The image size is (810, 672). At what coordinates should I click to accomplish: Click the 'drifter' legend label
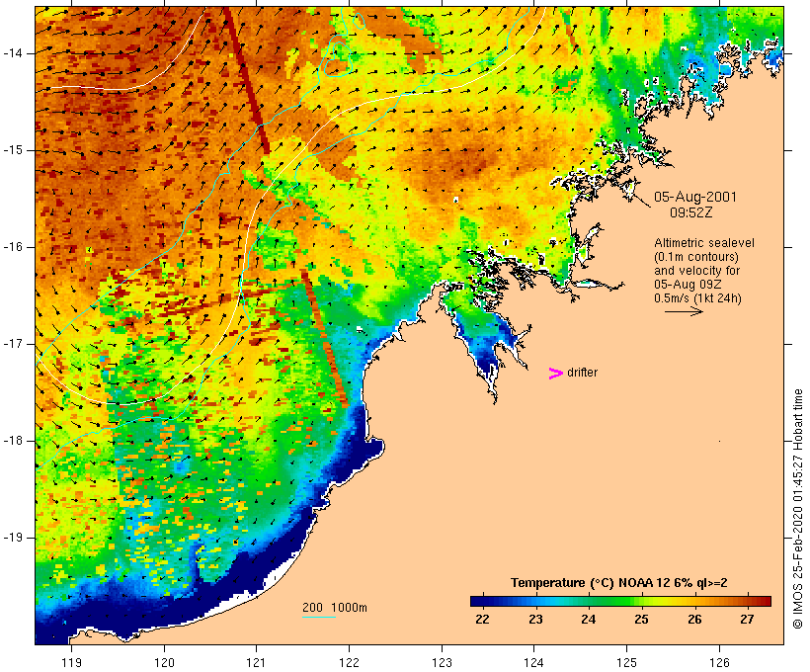tap(582, 373)
